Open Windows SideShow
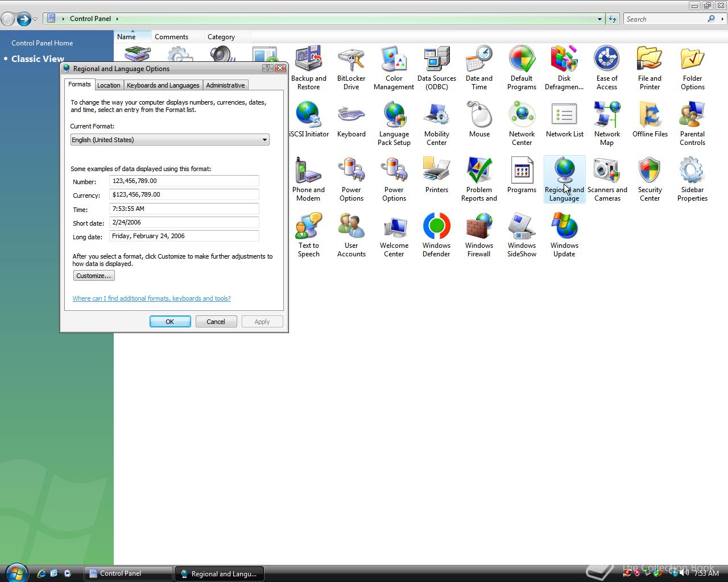 point(522,235)
